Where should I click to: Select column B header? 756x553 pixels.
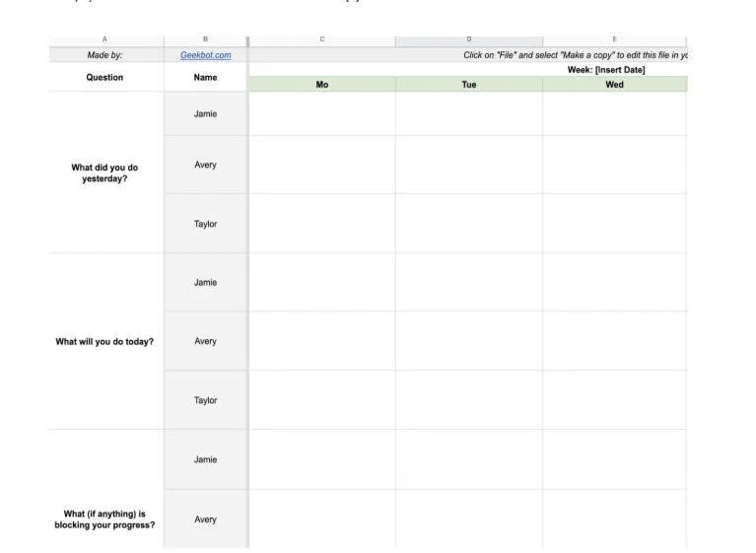tap(205, 39)
